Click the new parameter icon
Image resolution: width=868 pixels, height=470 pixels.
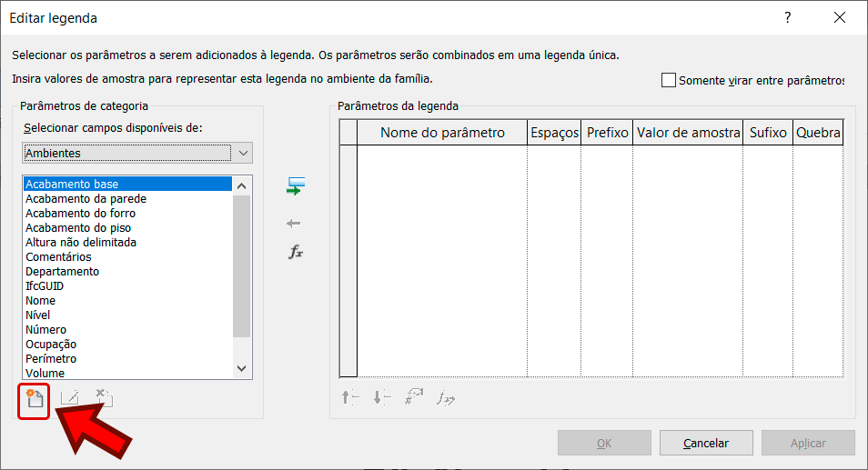click(x=35, y=399)
